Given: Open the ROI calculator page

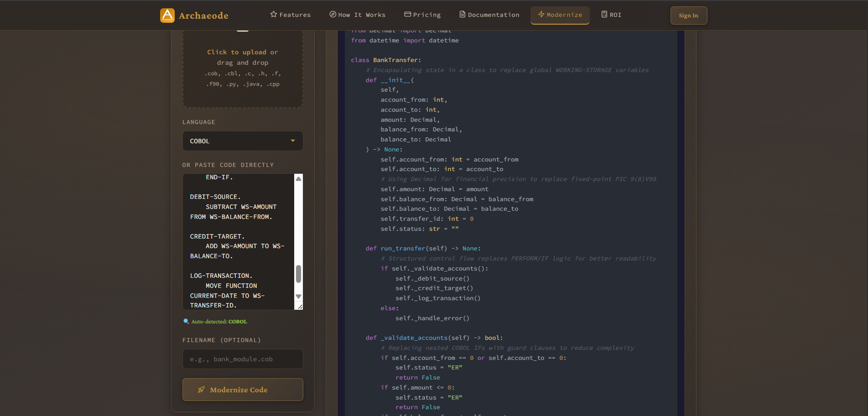Looking at the screenshot, I should point(611,15).
